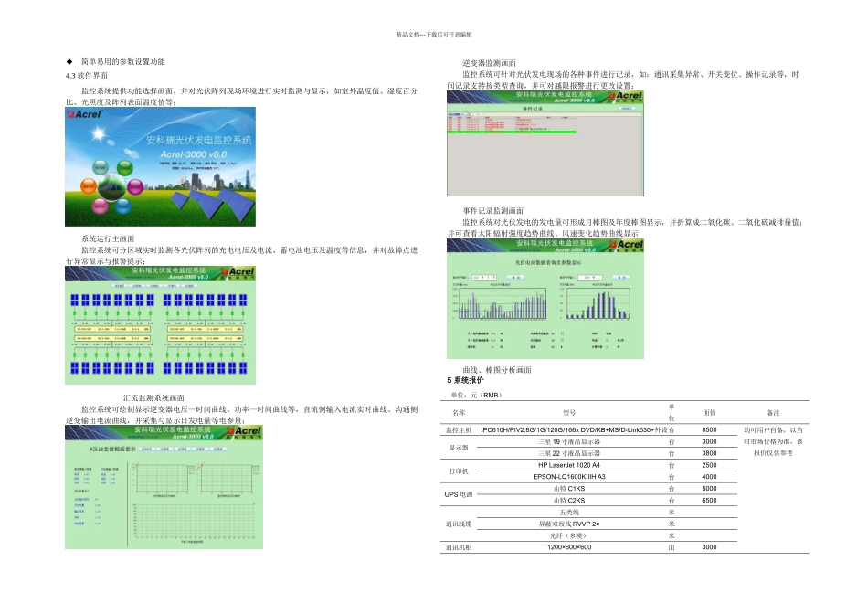This screenshot has height=614, width=868.
Task: Click the Acrel logo on splash image
Action: (x=84, y=114)
